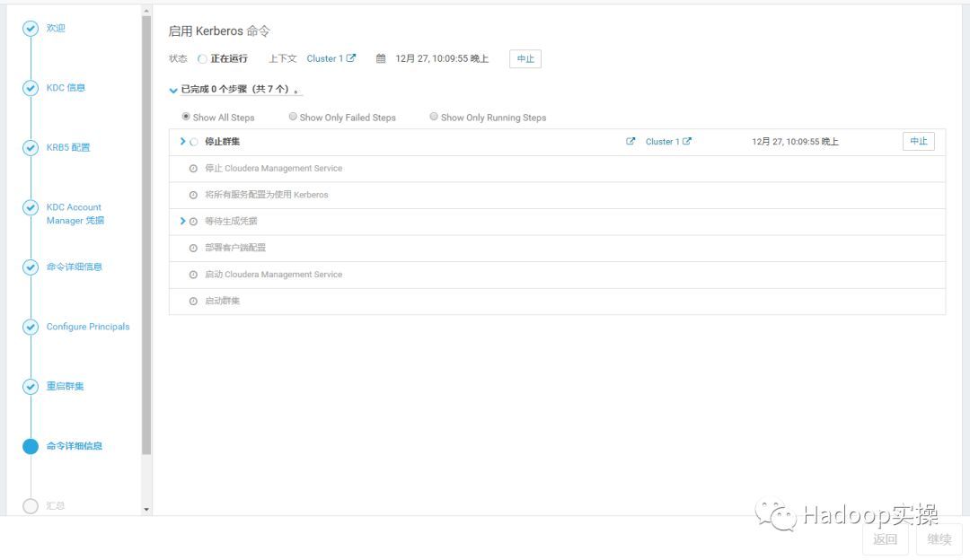This screenshot has height=560, width=970.
Task: Select Show All Steps radio button
Action: coord(186,116)
